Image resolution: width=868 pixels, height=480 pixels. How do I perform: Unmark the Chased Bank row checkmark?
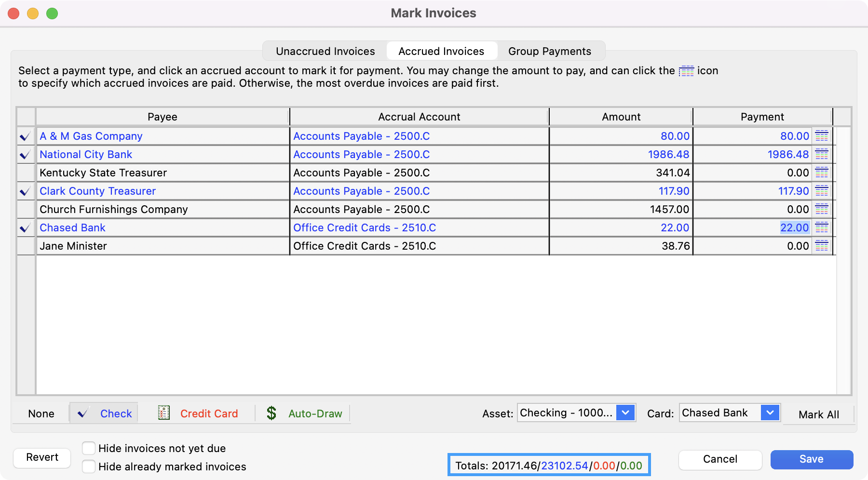pyautogui.click(x=26, y=228)
